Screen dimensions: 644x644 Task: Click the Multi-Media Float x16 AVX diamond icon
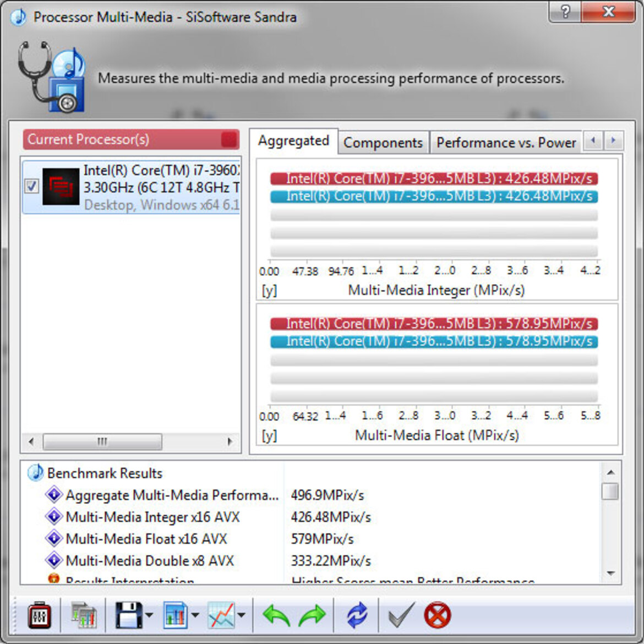[54, 538]
